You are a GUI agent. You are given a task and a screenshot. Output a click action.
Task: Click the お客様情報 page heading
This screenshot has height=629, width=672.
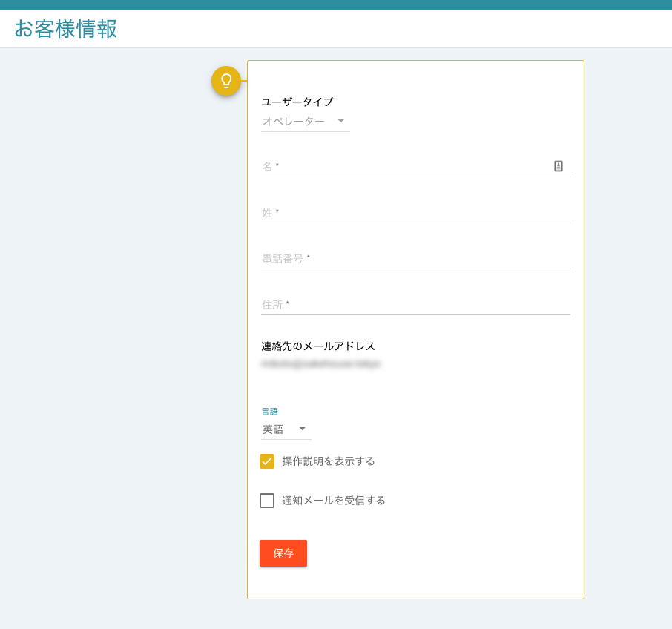coord(65,29)
